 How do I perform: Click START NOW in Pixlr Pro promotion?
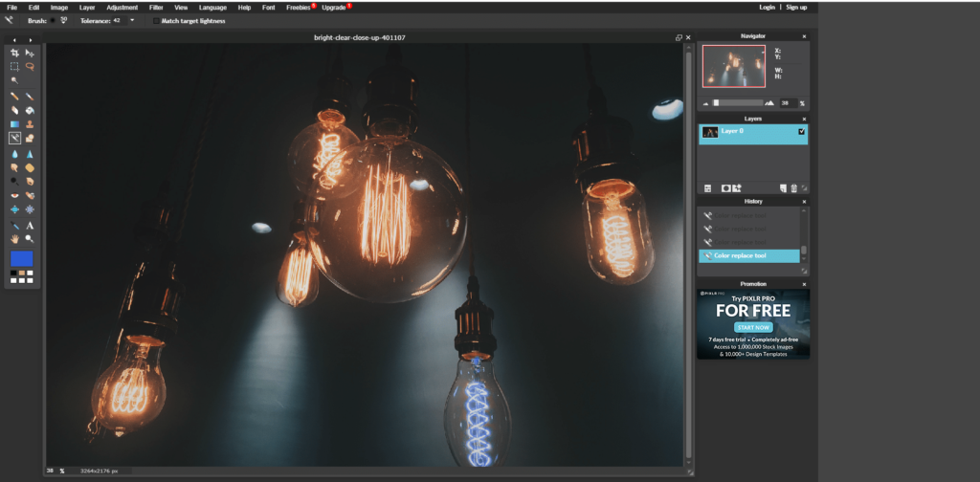click(753, 328)
